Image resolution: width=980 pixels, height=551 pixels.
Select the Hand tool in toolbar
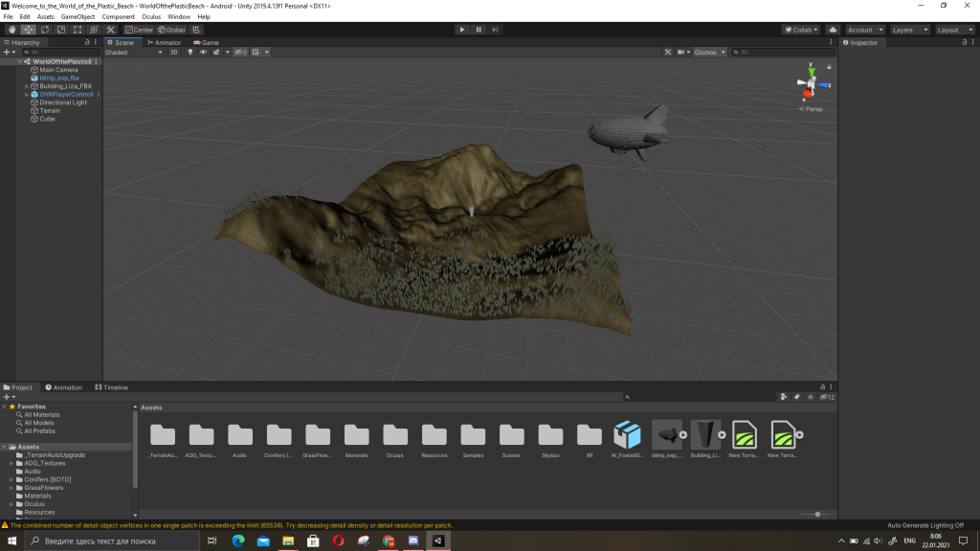click(x=11, y=30)
